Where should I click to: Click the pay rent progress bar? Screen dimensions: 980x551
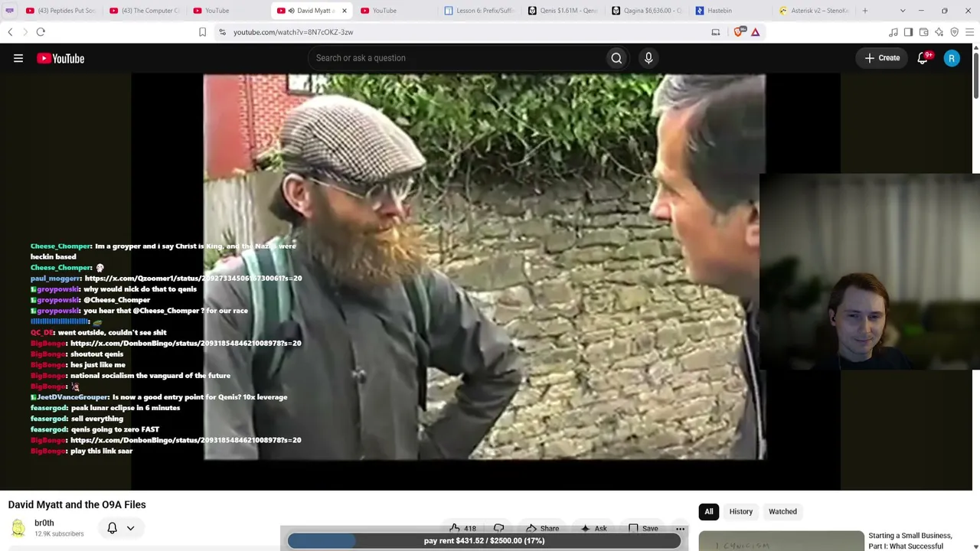(484, 541)
